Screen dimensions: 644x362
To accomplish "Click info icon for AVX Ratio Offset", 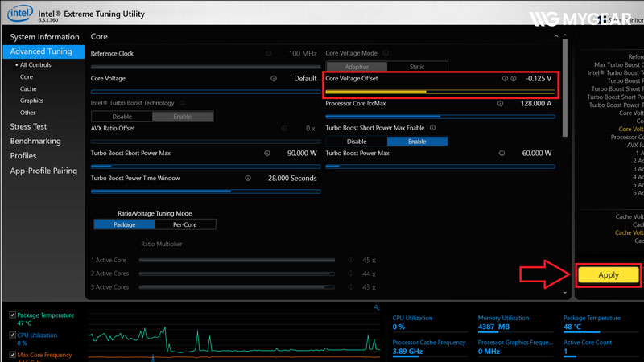I will (x=284, y=129).
